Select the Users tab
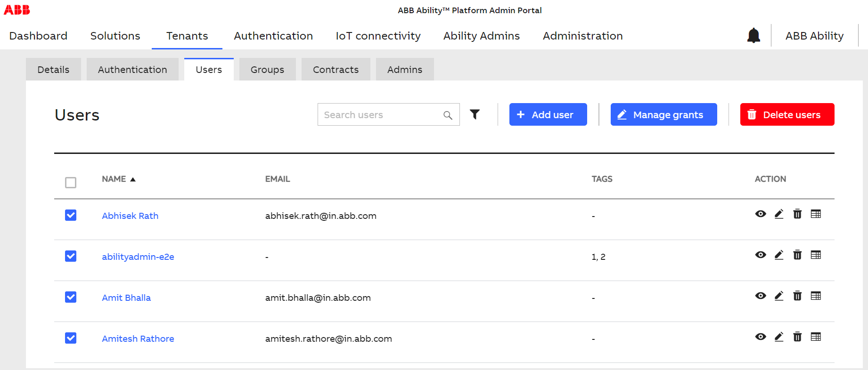 pyautogui.click(x=209, y=69)
